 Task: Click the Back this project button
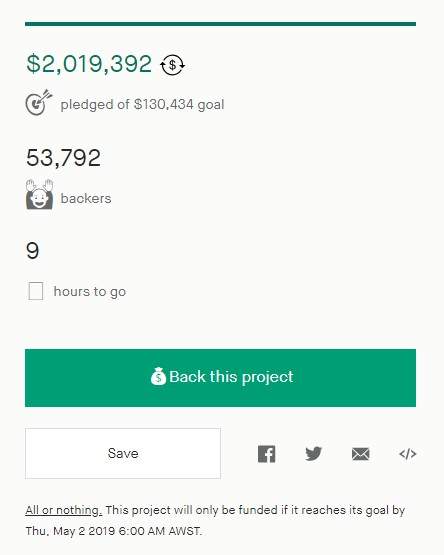(x=220, y=378)
